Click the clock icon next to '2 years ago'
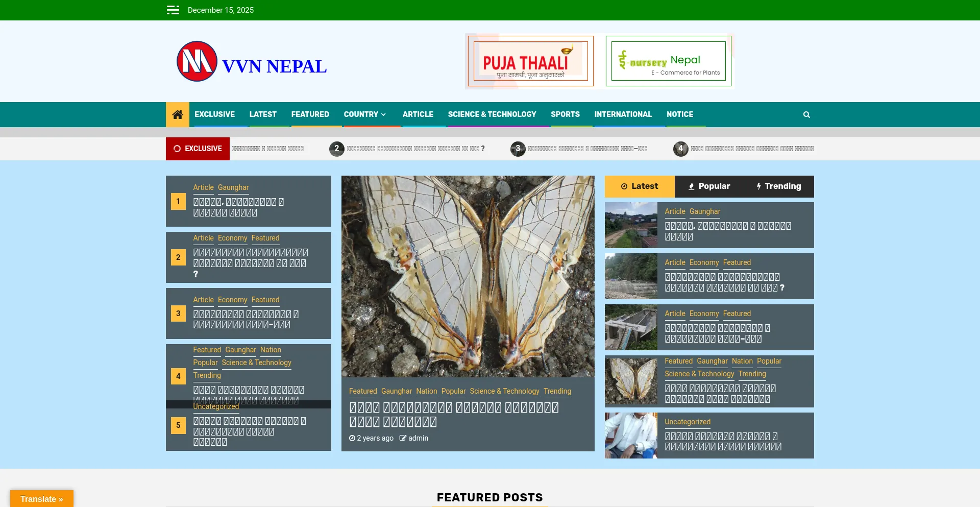The width and height of the screenshot is (980, 507). point(352,438)
